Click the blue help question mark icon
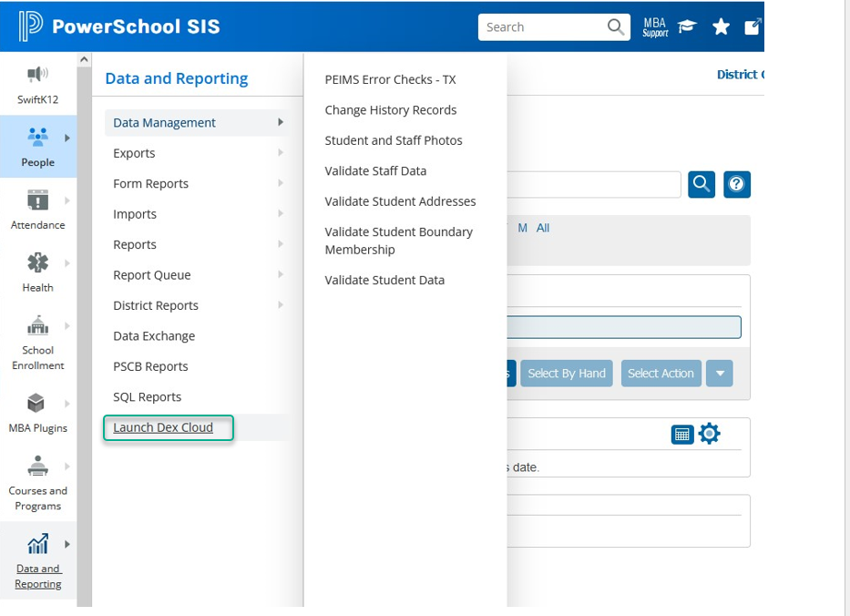 [736, 184]
